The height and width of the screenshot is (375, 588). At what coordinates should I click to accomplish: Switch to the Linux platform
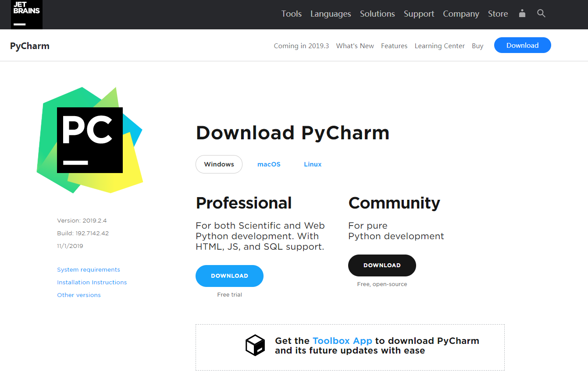tap(312, 164)
